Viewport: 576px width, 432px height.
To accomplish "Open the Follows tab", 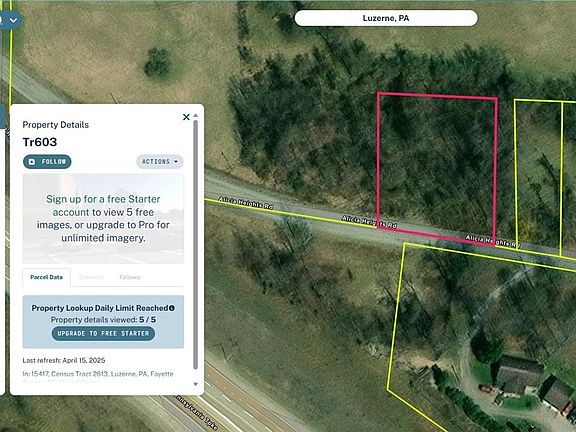I will point(130,277).
